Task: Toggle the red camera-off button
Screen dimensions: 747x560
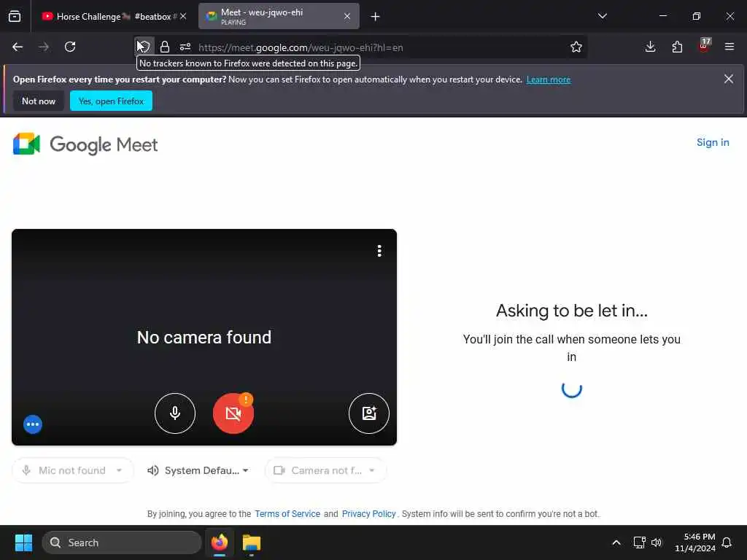Action: [233, 413]
